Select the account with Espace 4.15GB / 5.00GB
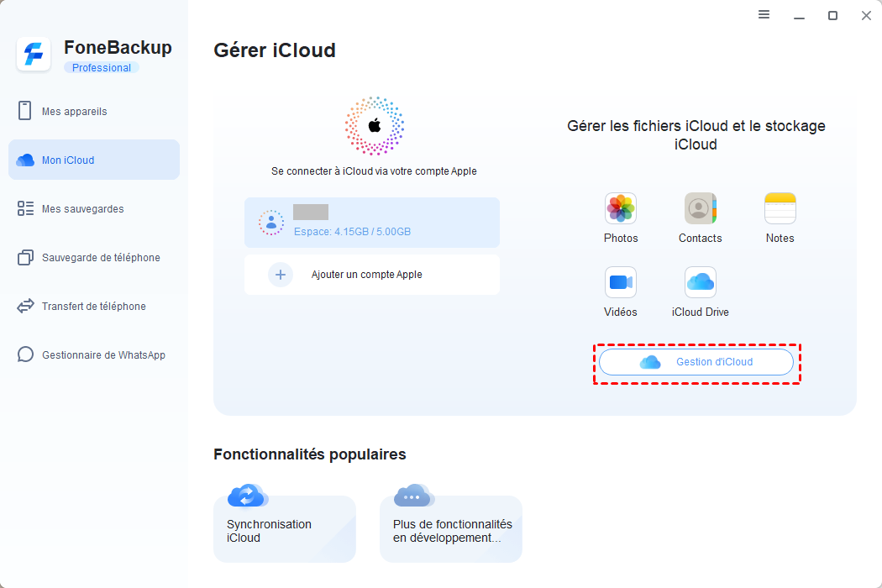The height and width of the screenshot is (588, 882). point(372,223)
